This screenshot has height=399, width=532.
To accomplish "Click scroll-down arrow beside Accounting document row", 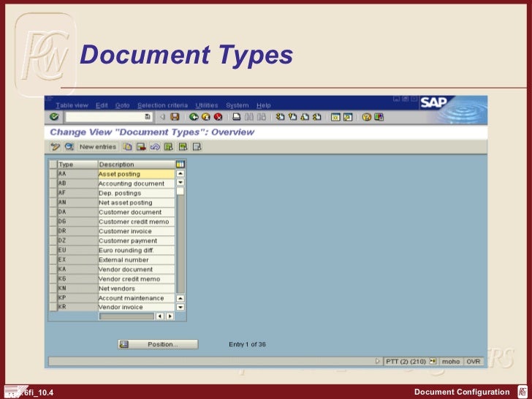I will point(180,183).
